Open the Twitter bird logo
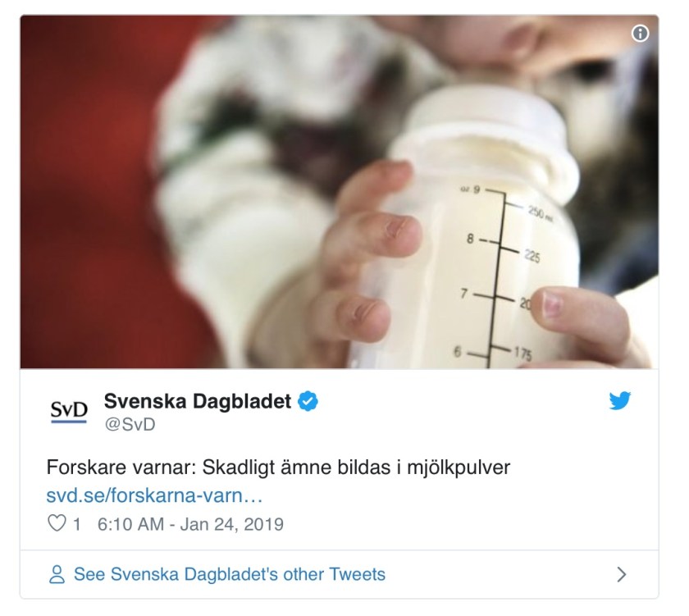The image size is (689, 616). click(619, 400)
